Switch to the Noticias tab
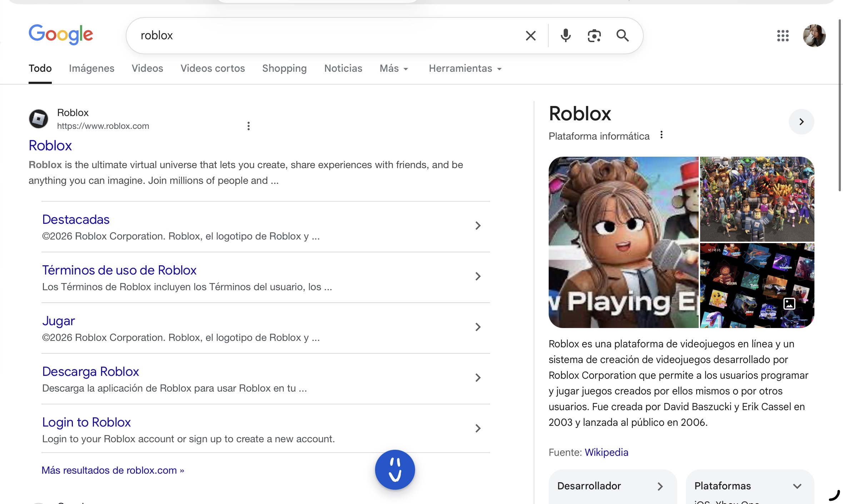 click(343, 69)
